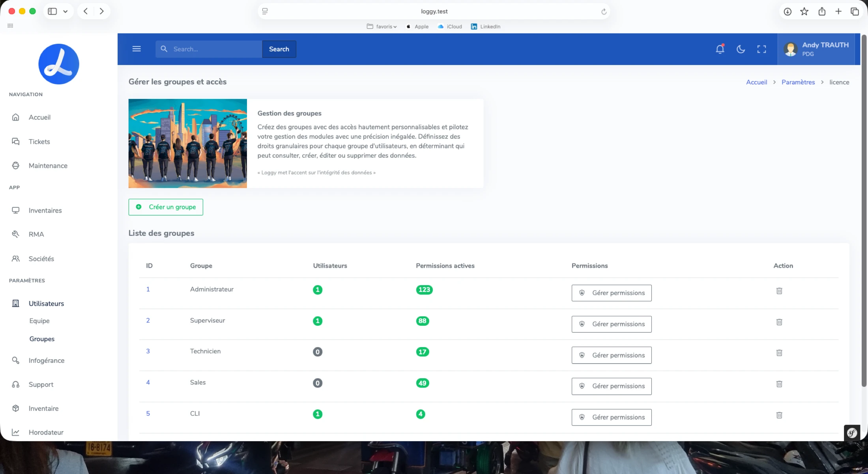Focus the Search input field
Image resolution: width=868 pixels, height=474 pixels.
(209, 49)
